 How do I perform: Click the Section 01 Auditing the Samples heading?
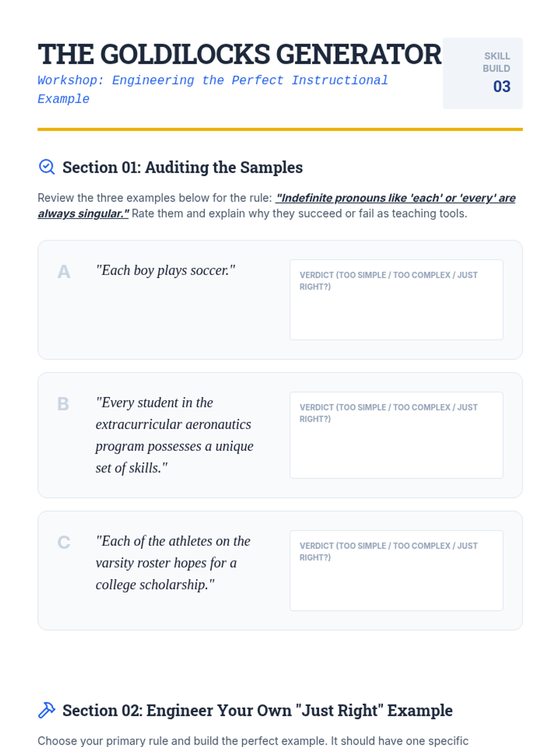182,167
